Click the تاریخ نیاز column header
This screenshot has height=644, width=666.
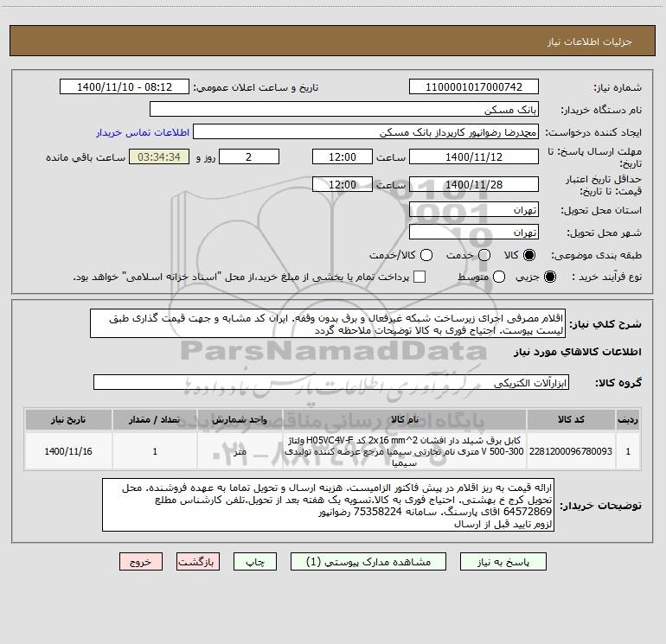tap(68, 419)
